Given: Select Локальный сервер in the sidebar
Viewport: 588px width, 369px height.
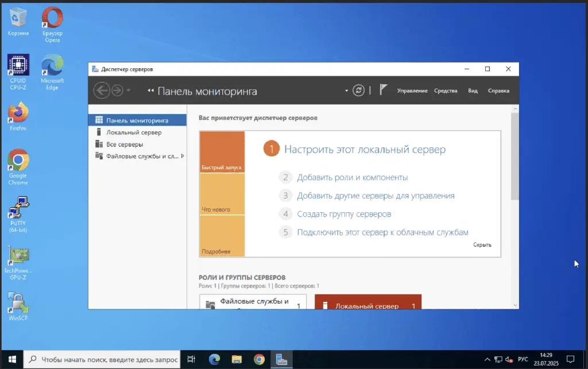Looking at the screenshot, I should [x=134, y=133].
